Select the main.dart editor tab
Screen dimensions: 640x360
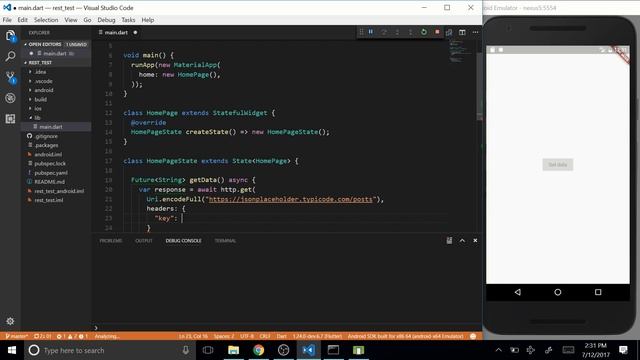tap(117, 32)
